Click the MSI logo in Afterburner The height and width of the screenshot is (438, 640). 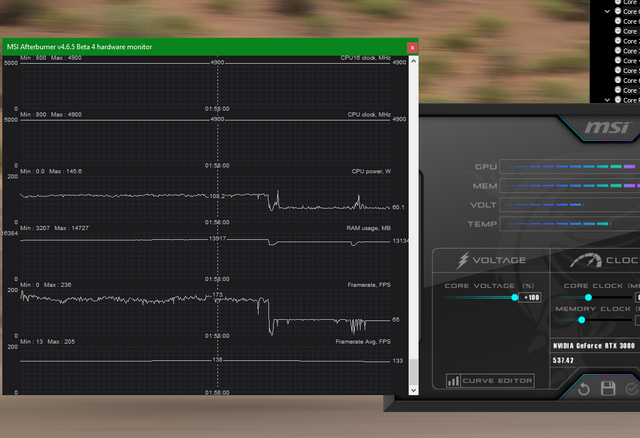click(x=606, y=128)
